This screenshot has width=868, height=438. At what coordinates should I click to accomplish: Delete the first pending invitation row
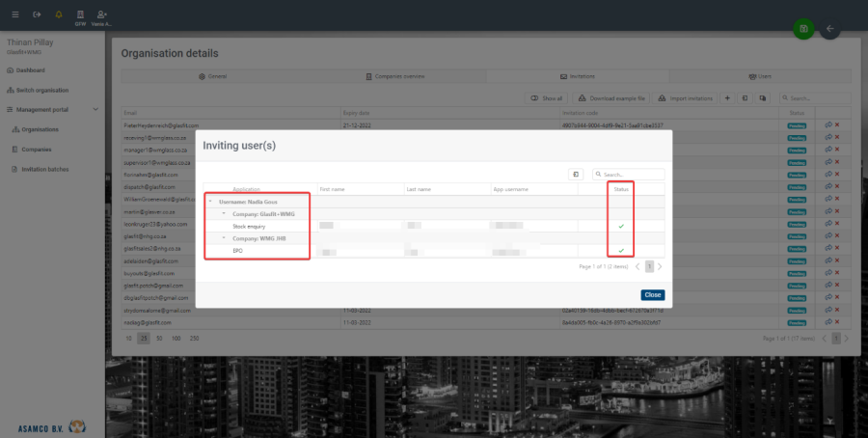click(x=837, y=125)
